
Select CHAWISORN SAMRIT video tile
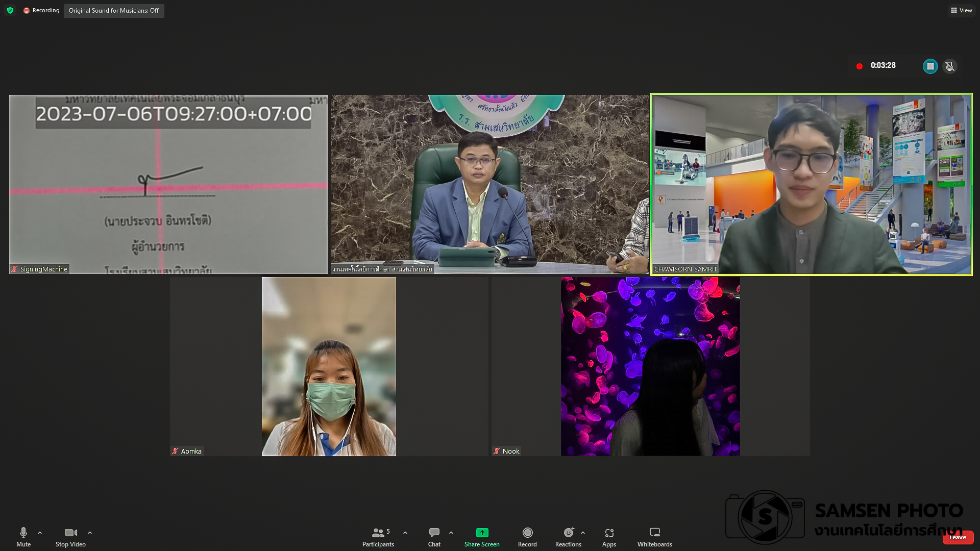[x=811, y=184]
